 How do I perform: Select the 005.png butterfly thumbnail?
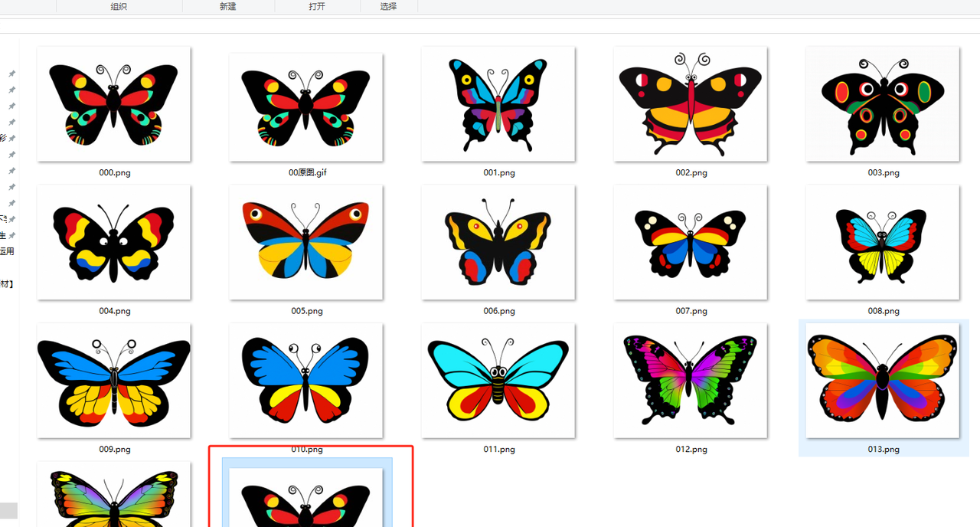306,242
